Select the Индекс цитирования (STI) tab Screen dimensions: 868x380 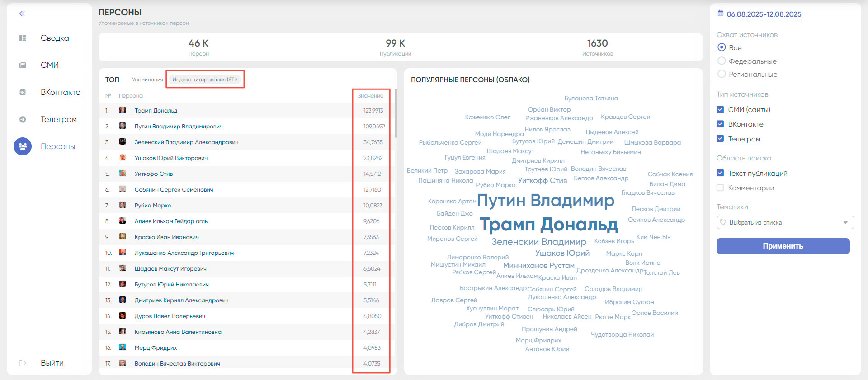204,80
